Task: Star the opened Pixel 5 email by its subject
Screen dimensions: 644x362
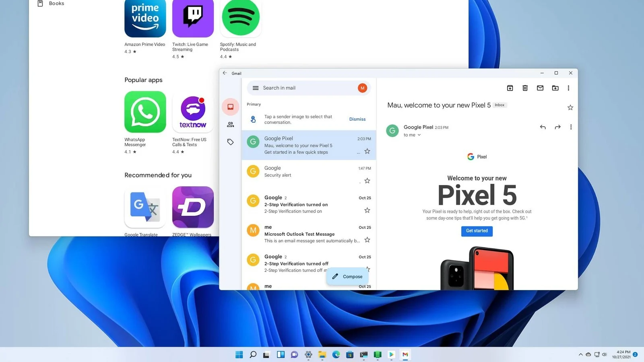Action: tap(570, 107)
